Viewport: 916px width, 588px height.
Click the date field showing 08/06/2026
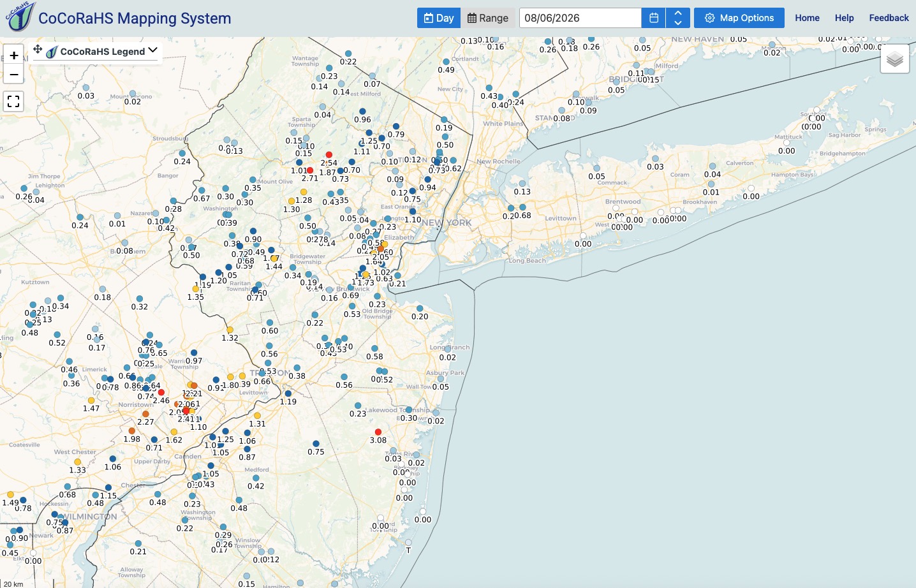[x=580, y=18]
